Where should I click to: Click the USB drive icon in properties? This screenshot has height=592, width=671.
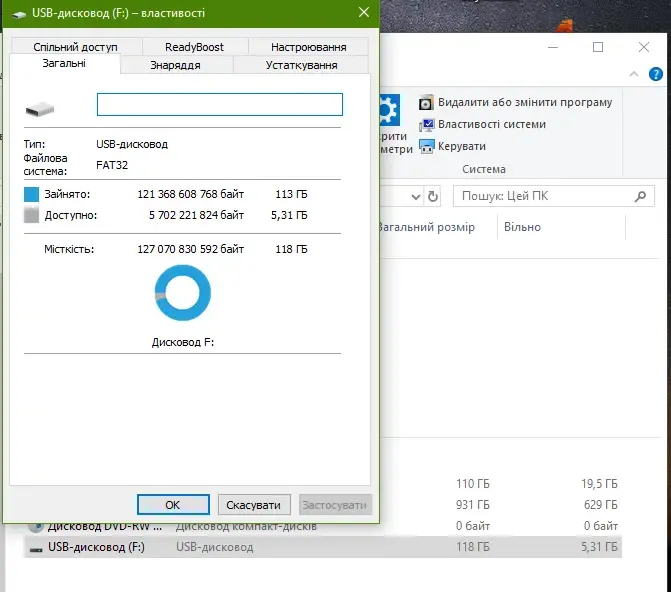[x=40, y=110]
